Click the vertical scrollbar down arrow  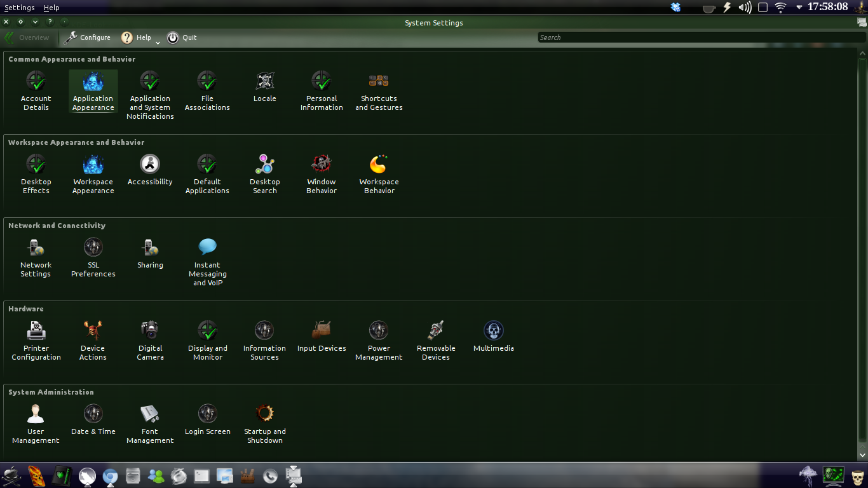tap(862, 455)
